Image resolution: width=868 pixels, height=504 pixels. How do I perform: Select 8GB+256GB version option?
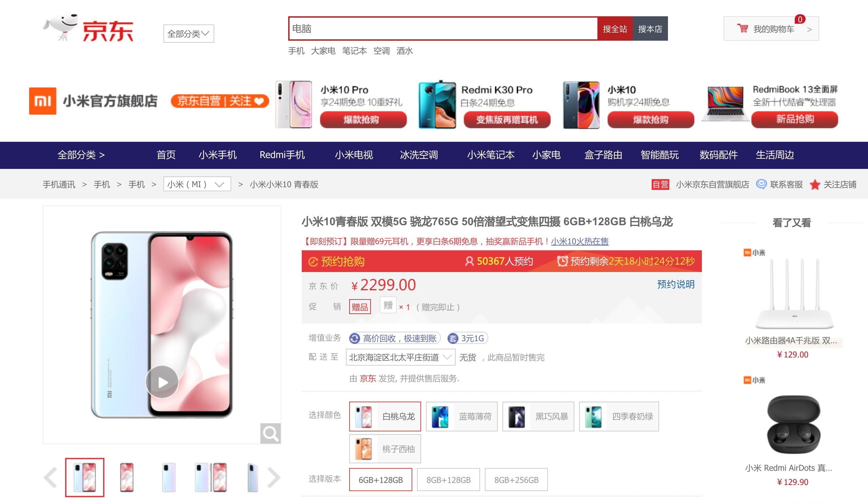click(x=516, y=480)
